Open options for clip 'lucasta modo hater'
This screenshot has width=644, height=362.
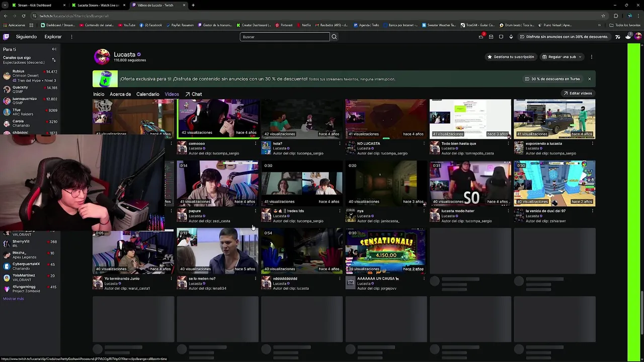coord(508,211)
